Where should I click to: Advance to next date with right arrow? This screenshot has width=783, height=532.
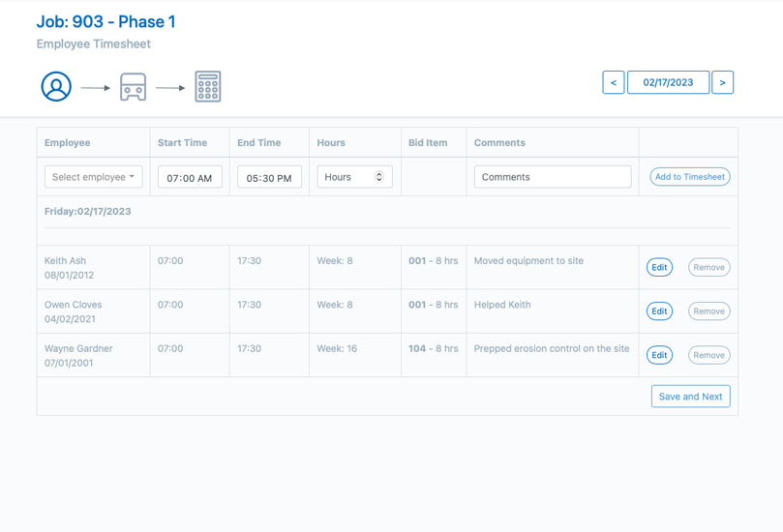pyautogui.click(x=722, y=82)
